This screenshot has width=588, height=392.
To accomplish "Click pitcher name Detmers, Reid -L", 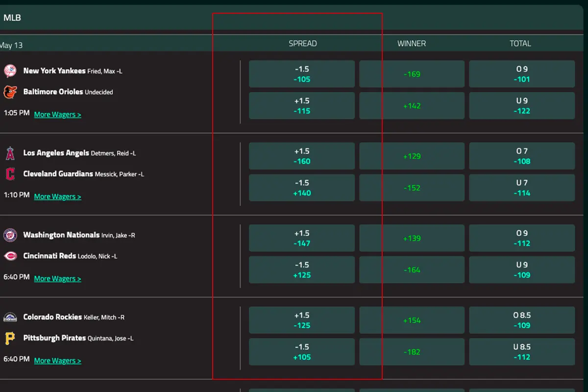I will (113, 153).
